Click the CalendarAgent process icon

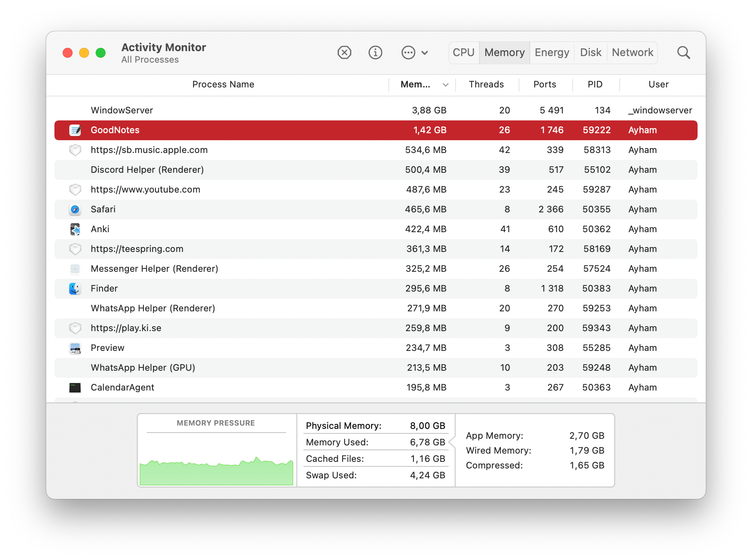coord(75,388)
